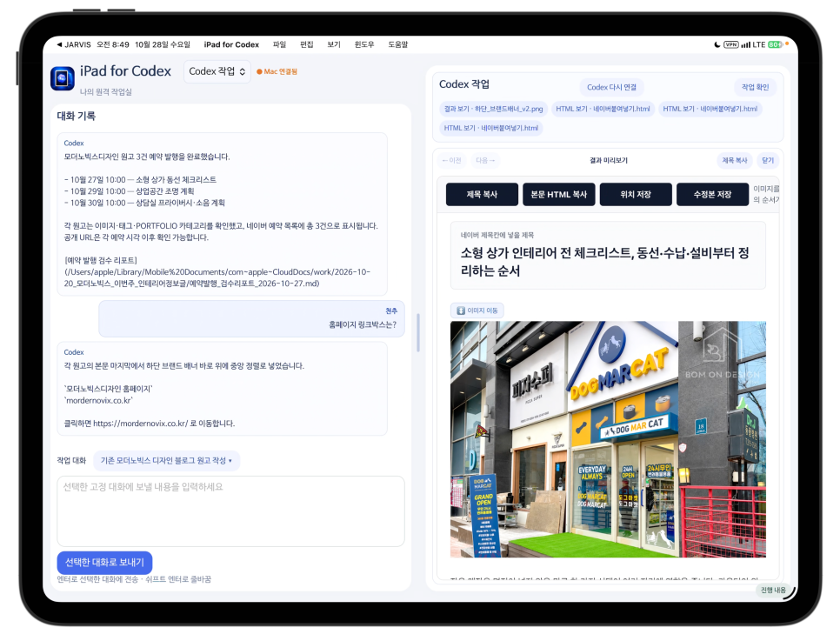The image size is (840, 641).
Task: Click the 결과 미리보기 label
Action: pos(608,160)
